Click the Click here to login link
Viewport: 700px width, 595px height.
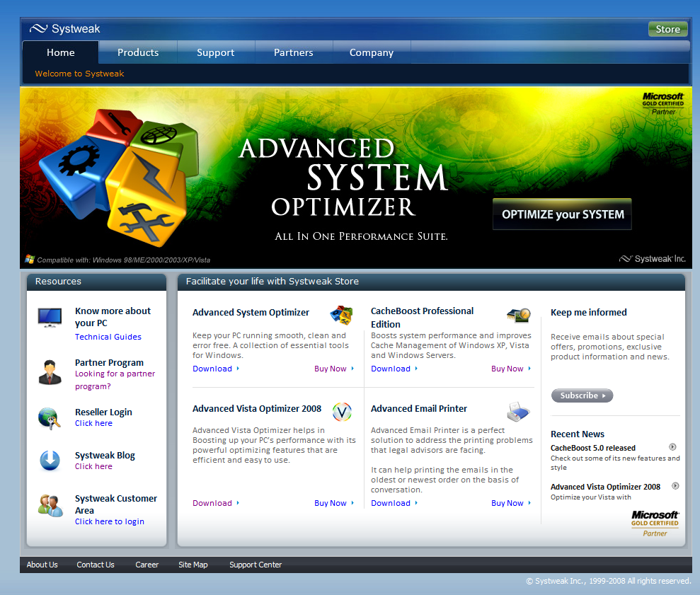[110, 521]
